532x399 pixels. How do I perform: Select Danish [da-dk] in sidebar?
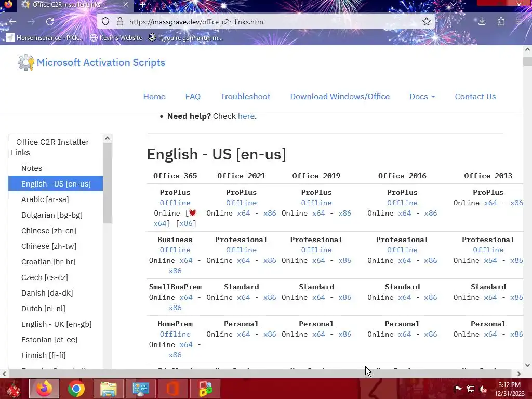pos(47,293)
